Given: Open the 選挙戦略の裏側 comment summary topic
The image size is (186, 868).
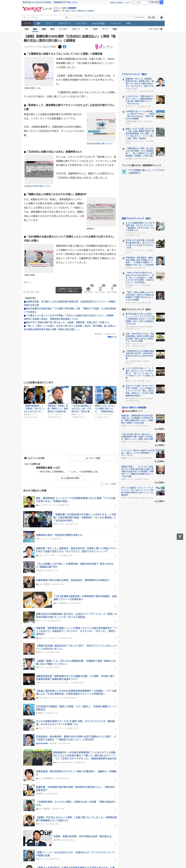Looking at the screenshot, I should click(x=44, y=468).
